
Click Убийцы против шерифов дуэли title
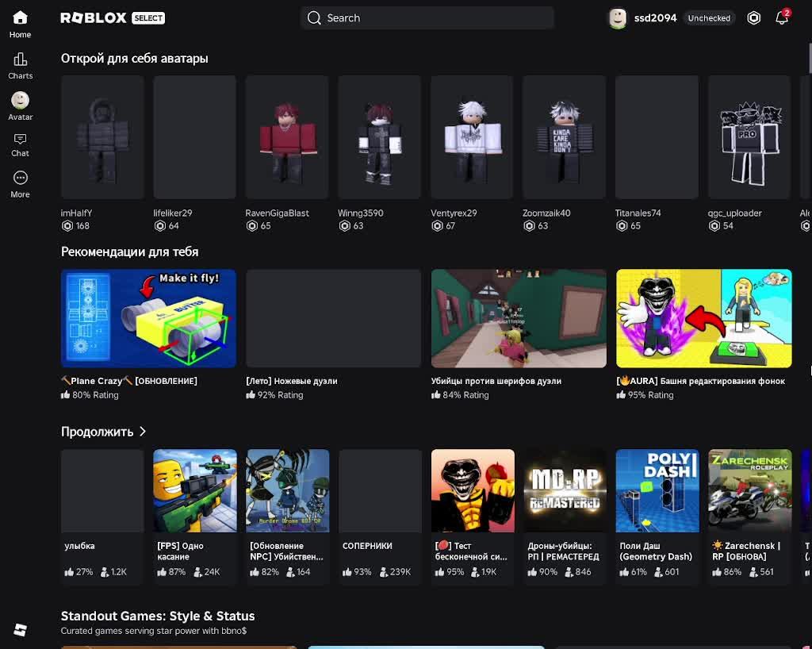pyautogui.click(x=496, y=381)
